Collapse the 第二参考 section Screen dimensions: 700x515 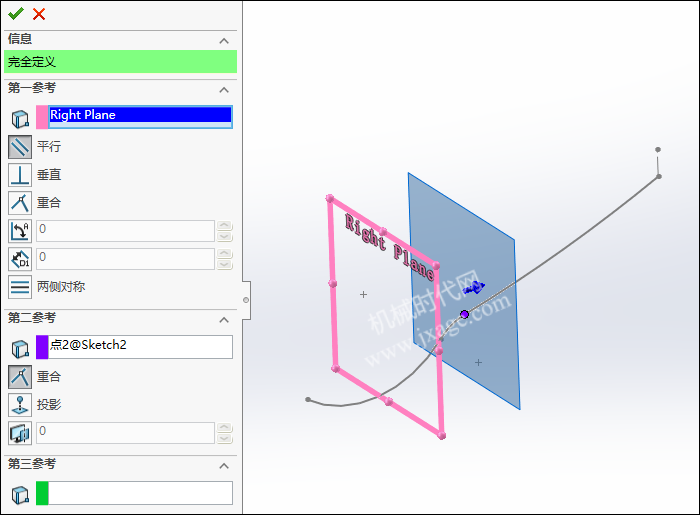click(x=224, y=320)
